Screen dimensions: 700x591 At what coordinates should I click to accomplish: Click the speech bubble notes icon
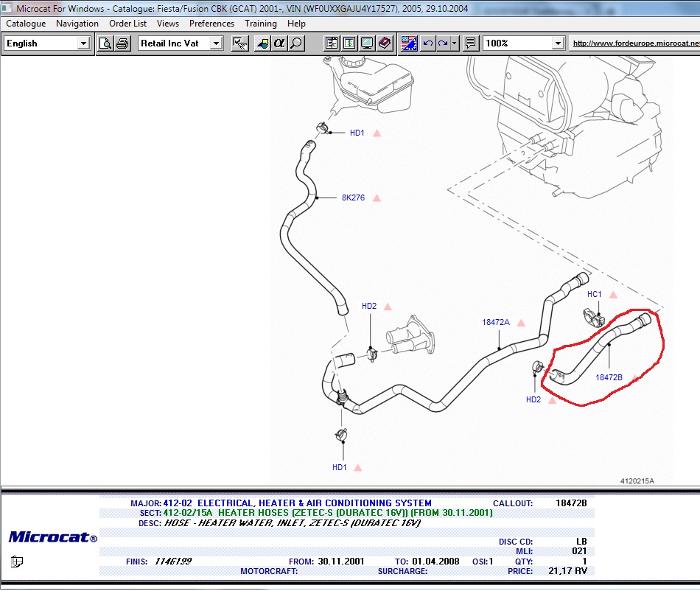point(471,43)
